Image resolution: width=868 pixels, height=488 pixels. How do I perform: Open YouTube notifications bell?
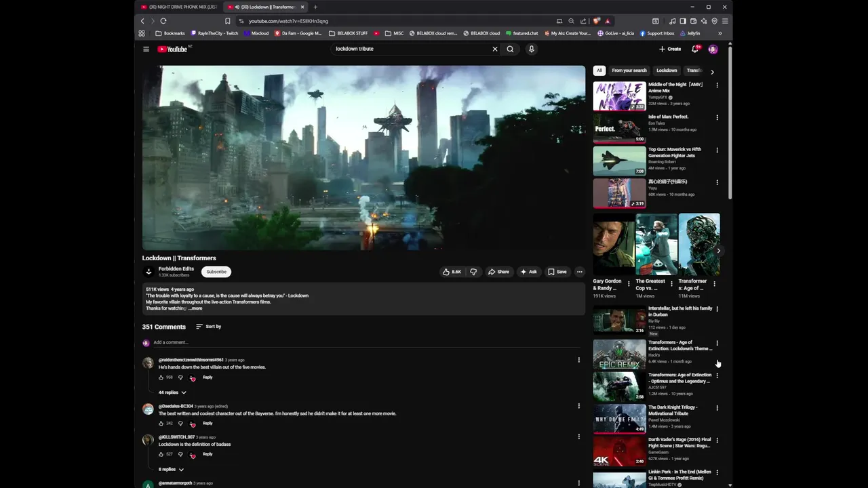point(695,49)
